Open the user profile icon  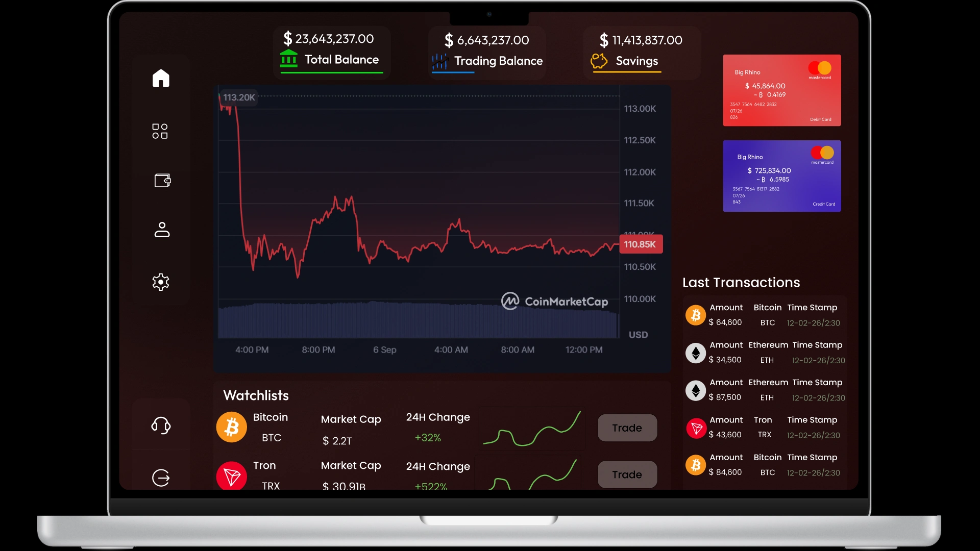[x=162, y=230]
